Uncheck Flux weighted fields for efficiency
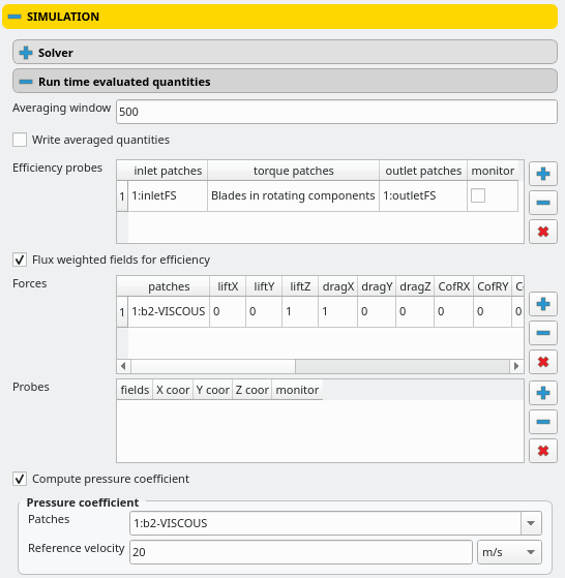Viewport: 565px width, 578px height. pyautogui.click(x=20, y=260)
